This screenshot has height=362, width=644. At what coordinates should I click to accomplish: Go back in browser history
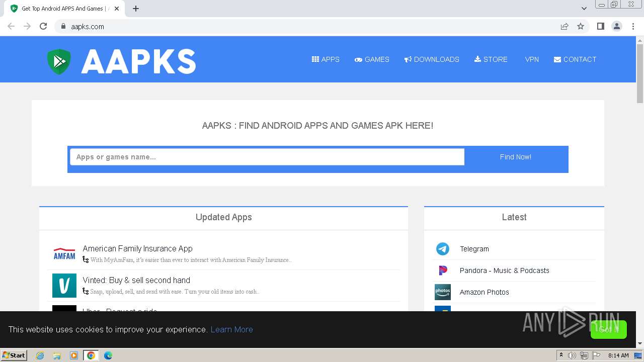pyautogui.click(x=11, y=26)
